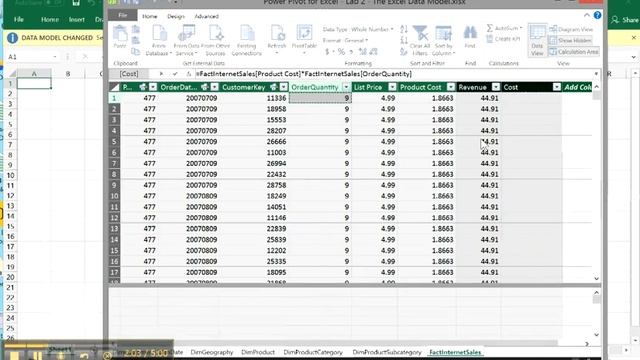The image size is (640, 360).
Task: Open the DimProductSubcategory table tab
Action: (x=387, y=352)
